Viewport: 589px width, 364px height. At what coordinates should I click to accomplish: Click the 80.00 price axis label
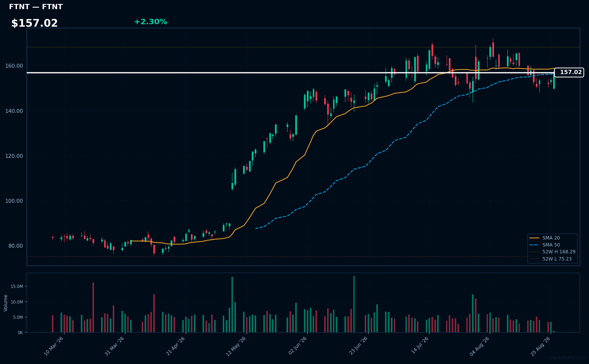(16, 246)
